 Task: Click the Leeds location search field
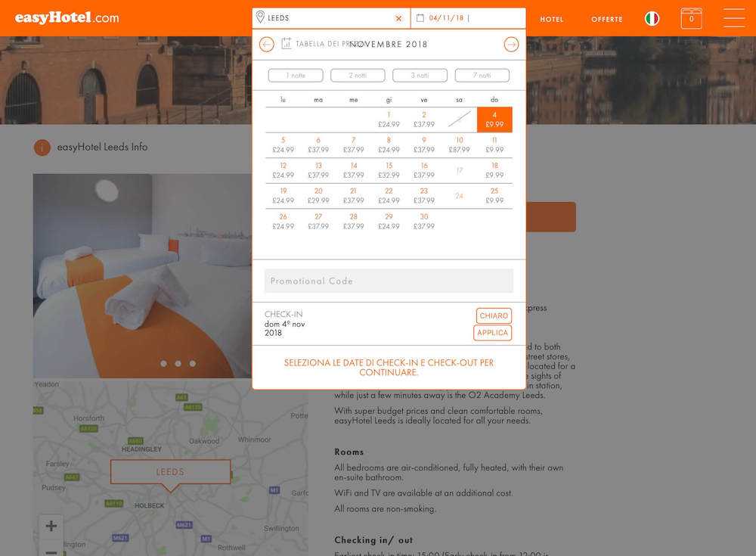coord(325,18)
